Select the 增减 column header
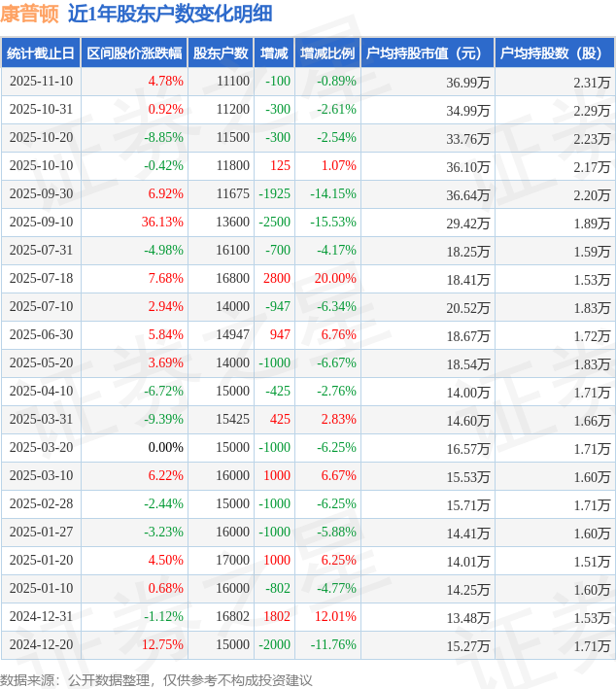This screenshot has height=689, width=616. (275, 53)
